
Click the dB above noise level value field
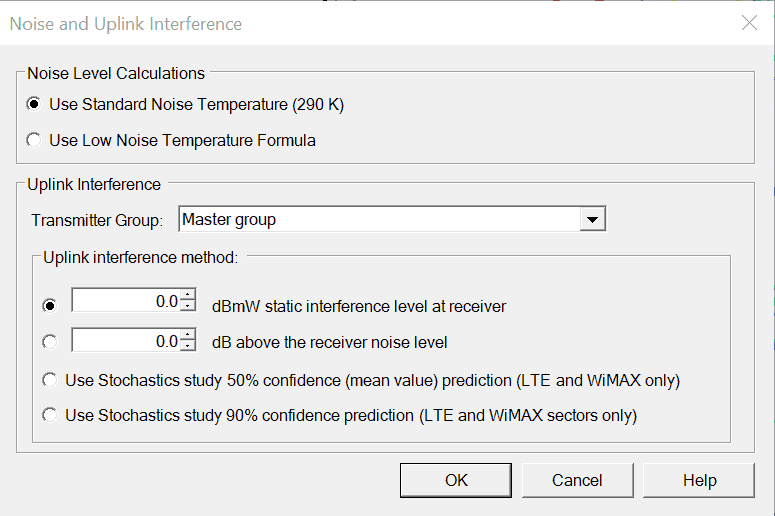(x=126, y=341)
